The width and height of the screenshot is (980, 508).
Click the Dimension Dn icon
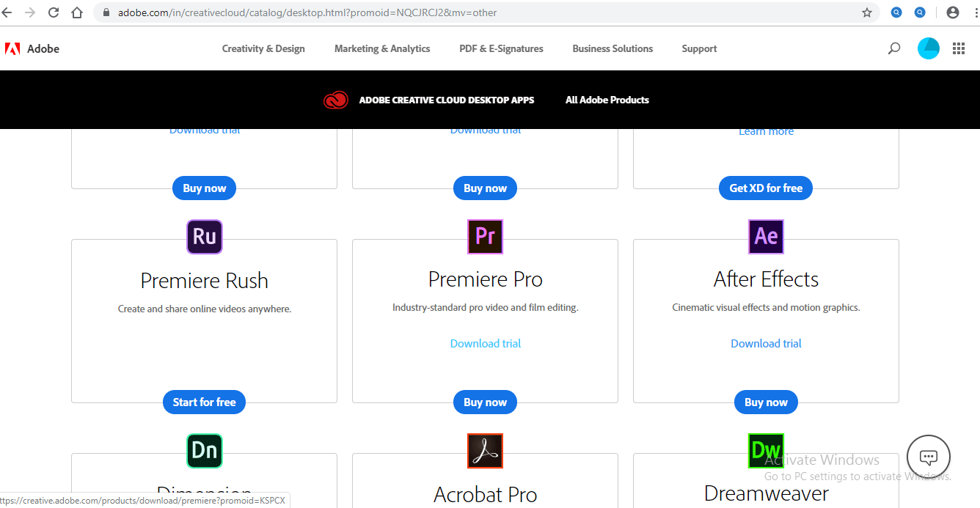click(x=205, y=451)
